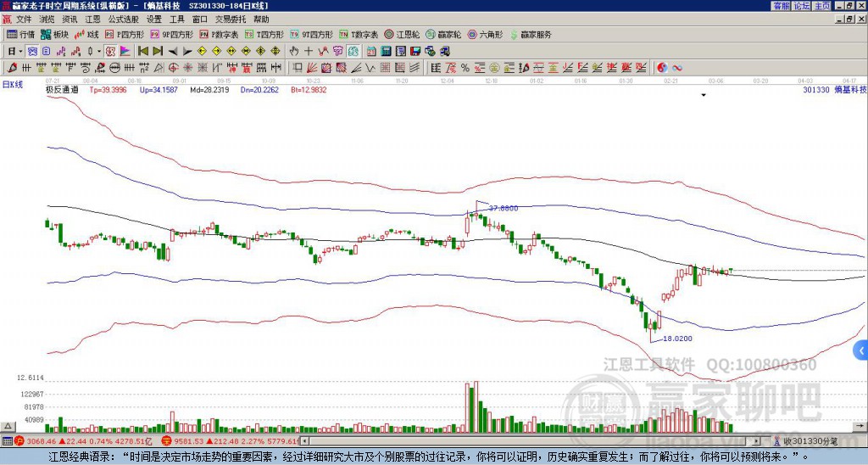
Task: Open the 论坛 link
Action: [802, 6]
